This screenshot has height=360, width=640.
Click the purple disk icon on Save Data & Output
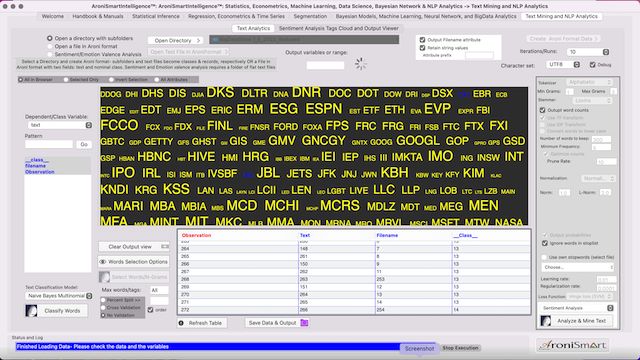[x=304, y=323]
